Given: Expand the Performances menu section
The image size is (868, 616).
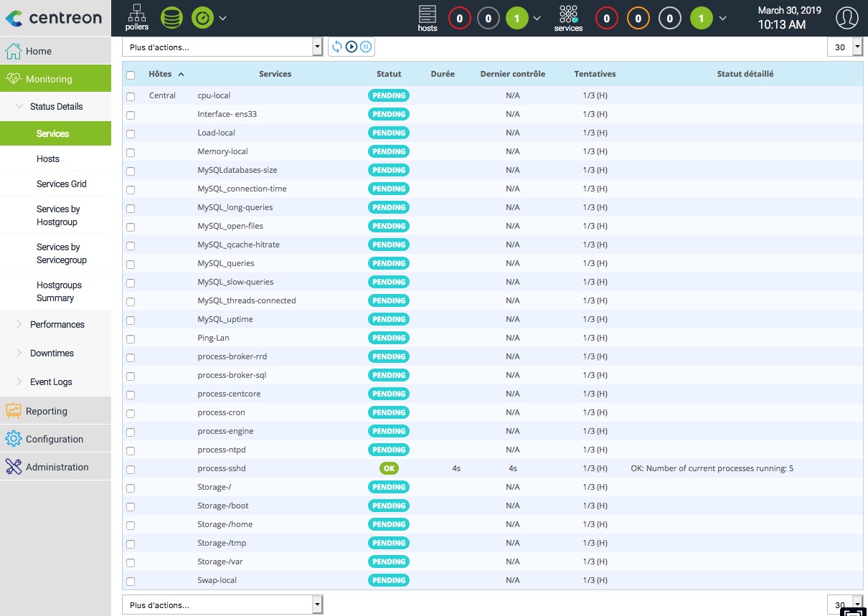Looking at the screenshot, I should point(57,325).
